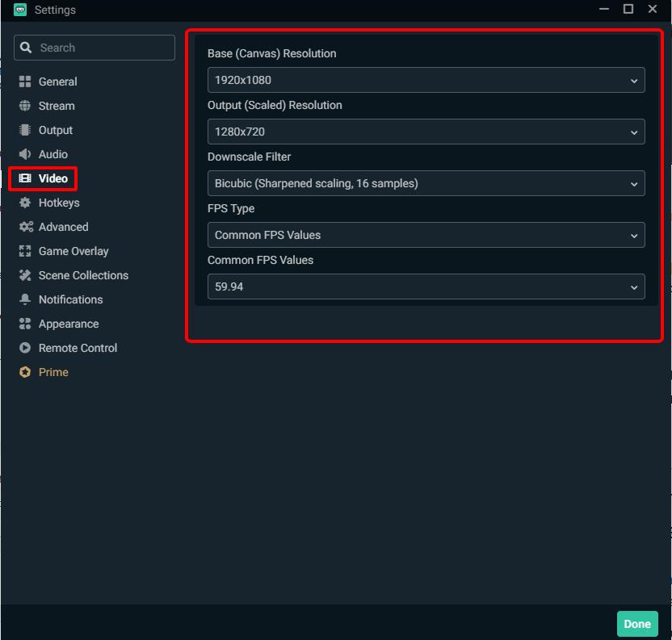The height and width of the screenshot is (640, 672).
Task: Click the Audio speaker icon
Action: [25, 154]
